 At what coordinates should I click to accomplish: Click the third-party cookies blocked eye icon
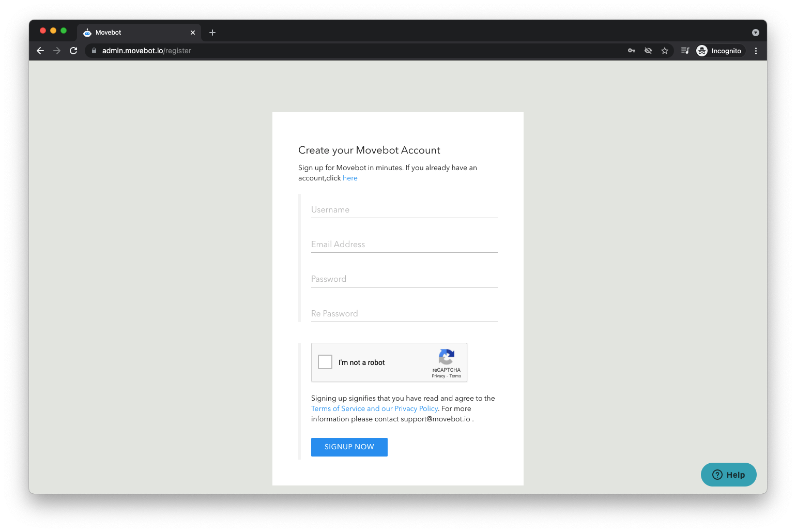648,51
